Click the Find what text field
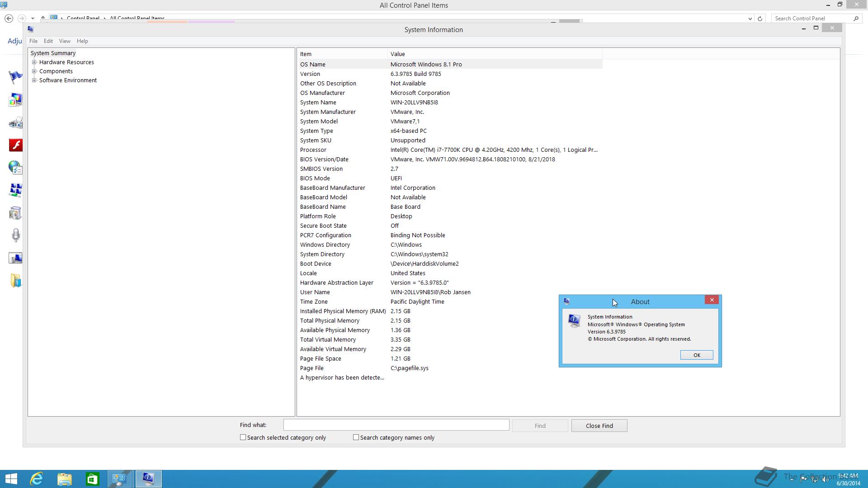 [x=396, y=425]
